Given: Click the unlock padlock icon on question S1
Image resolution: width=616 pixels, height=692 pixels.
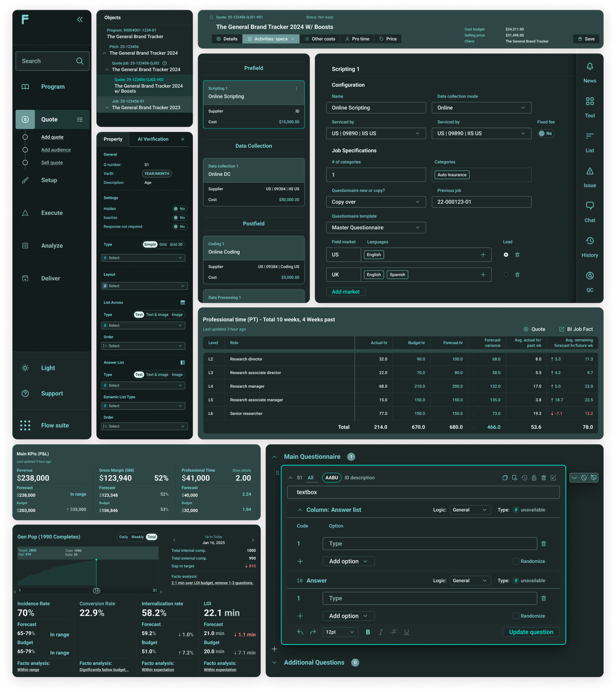Looking at the screenshot, I should [534, 477].
